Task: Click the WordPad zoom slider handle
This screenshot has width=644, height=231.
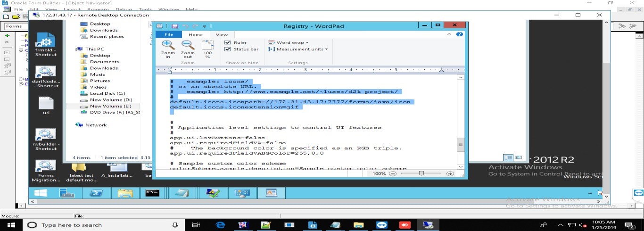Action: [421, 173]
